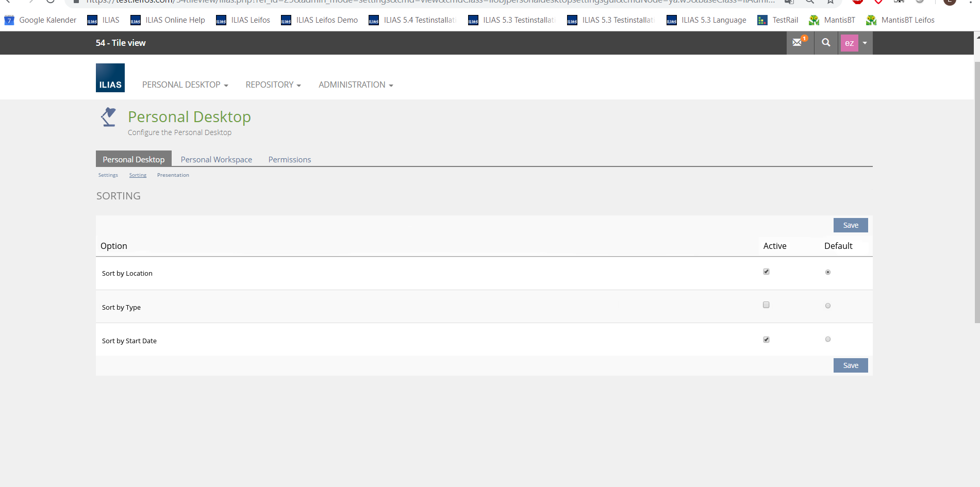The image size is (980, 487).
Task: Click the top Save button
Action: (851, 225)
